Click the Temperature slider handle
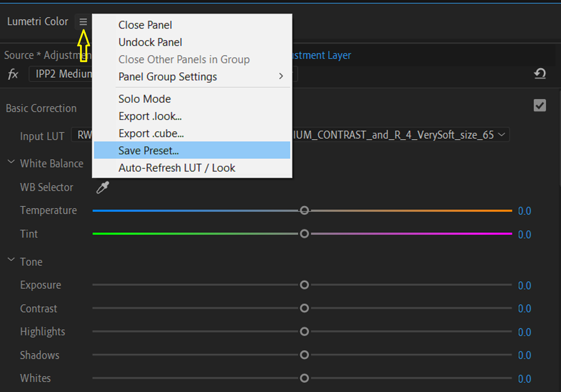Viewport: 561px width, 392px height. point(305,211)
